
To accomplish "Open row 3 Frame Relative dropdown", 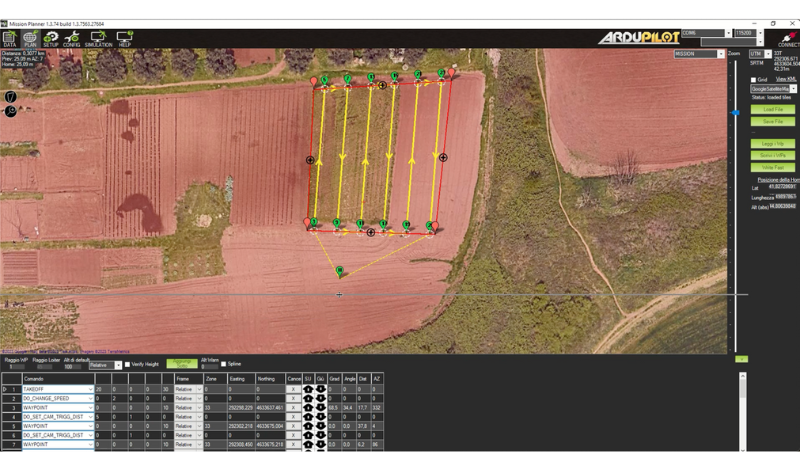I will pos(199,408).
